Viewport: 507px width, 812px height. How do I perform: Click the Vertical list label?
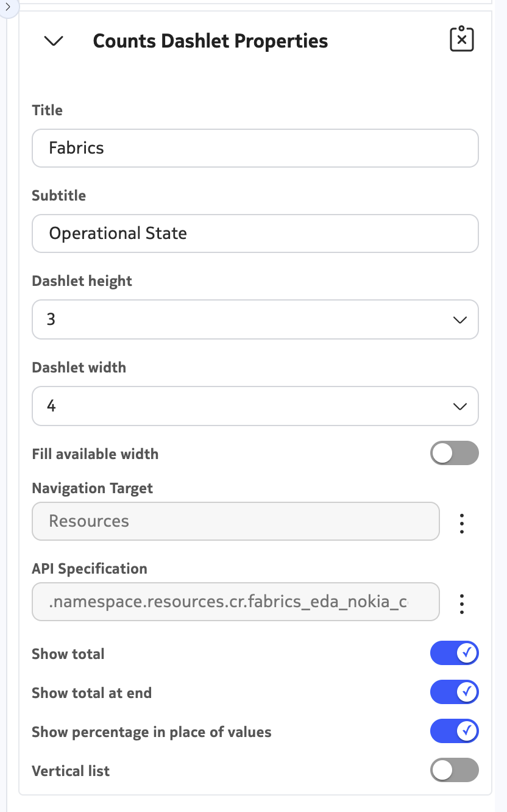tap(71, 771)
